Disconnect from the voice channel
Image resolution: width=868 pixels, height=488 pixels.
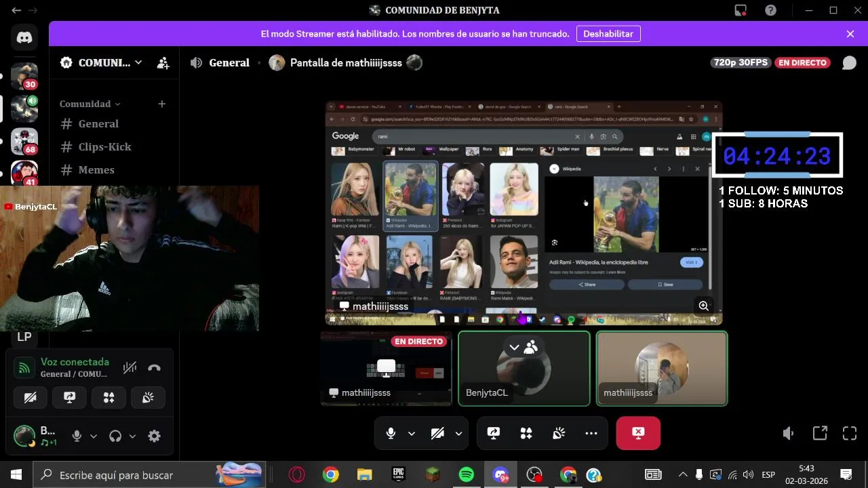coord(154,368)
